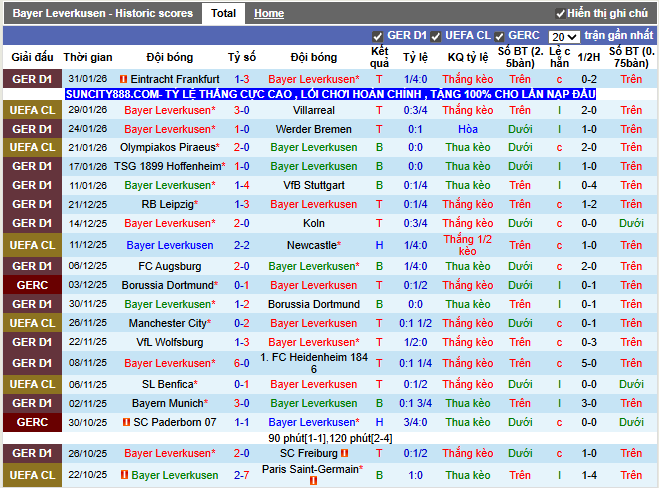Open FC Augsburg team link
Image resolution: width=659 pixels, height=488 pixels.
[170, 266]
